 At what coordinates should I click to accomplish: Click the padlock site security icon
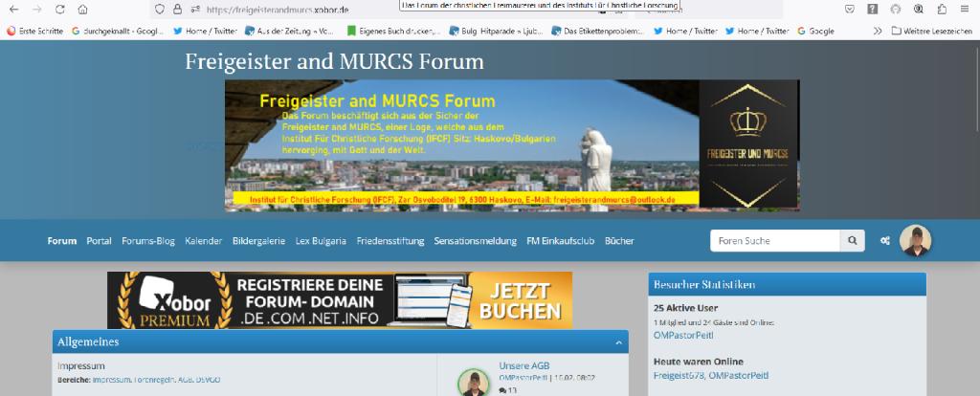click(x=177, y=9)
